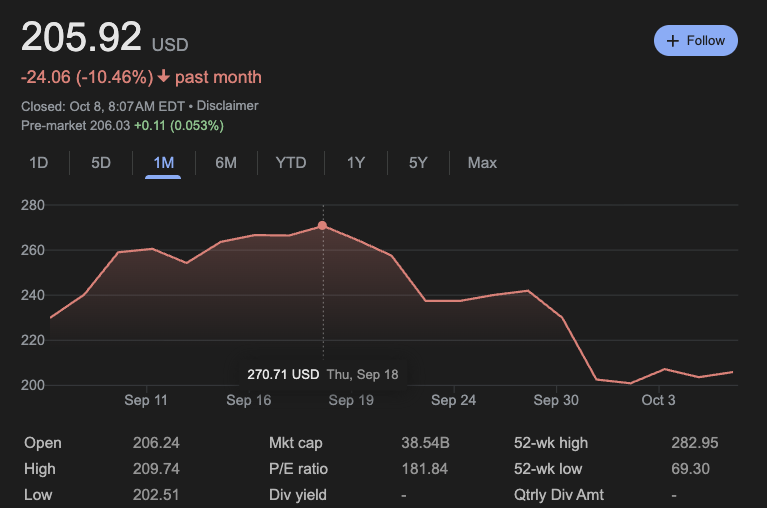Click the red down arrow icon
Image resolution: width=767 pixels, height=508 pixels.
[x=164, y=77]
